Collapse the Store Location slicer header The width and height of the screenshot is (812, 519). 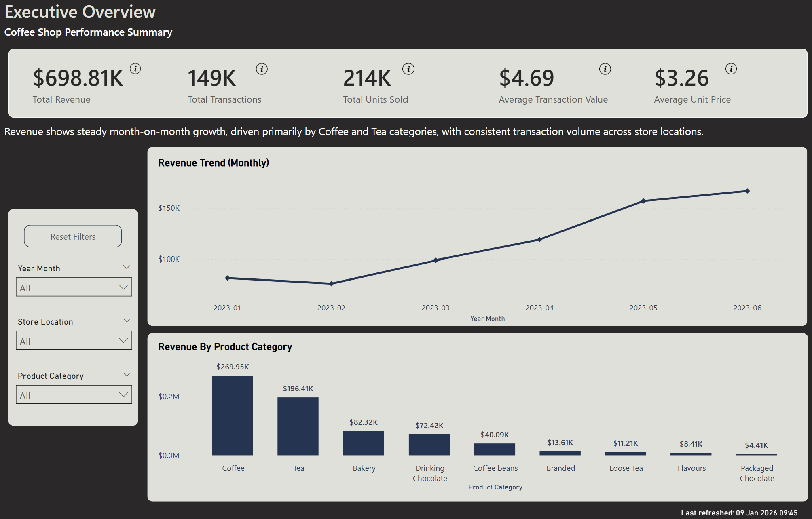(x=127, y=320)
